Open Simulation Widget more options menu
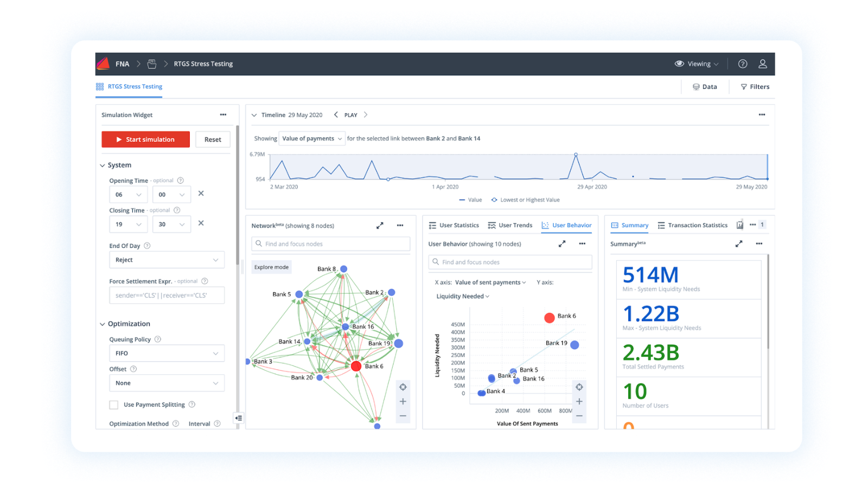The height and width of the screenshot is (488, 868). pos(223,115)
